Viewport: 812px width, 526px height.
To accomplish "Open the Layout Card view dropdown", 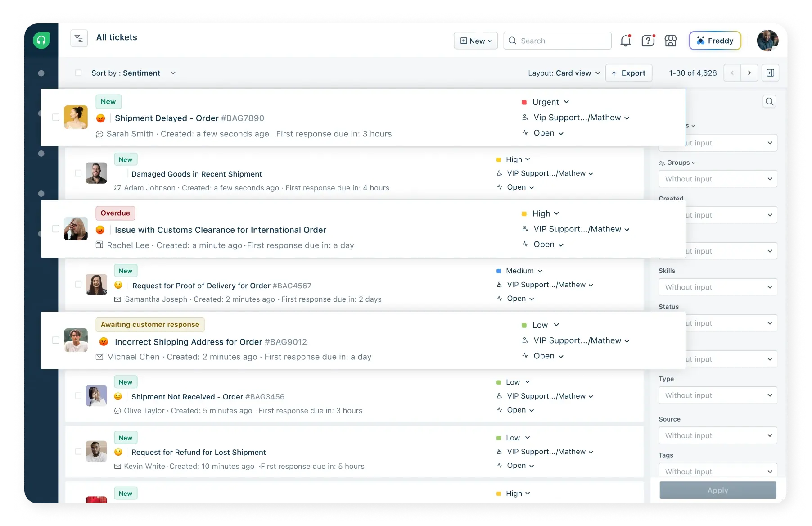I will tap(564, 73).
